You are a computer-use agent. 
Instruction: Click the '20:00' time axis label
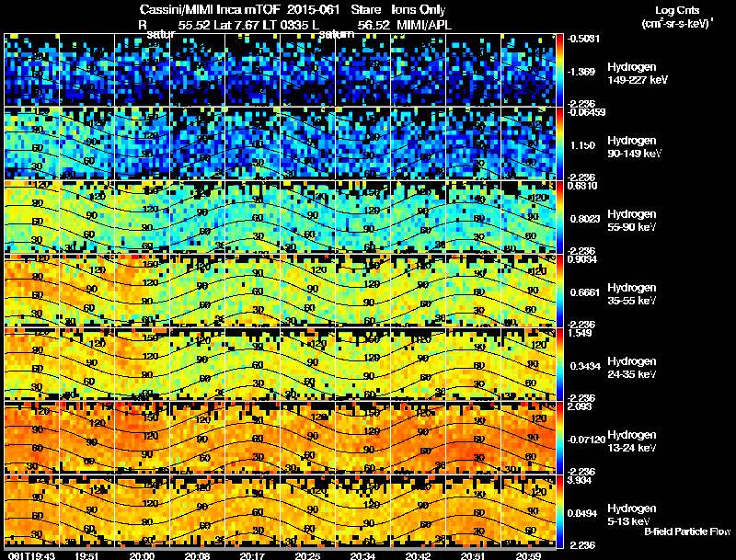142,555
